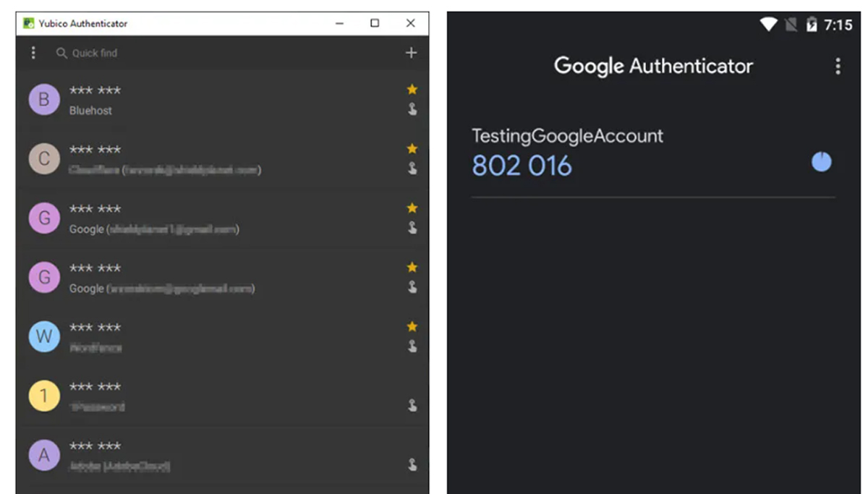The width and height of the screenshot is (868, 494).
Task: Toggle star on the W avatar row
Action: coord(412,327)
